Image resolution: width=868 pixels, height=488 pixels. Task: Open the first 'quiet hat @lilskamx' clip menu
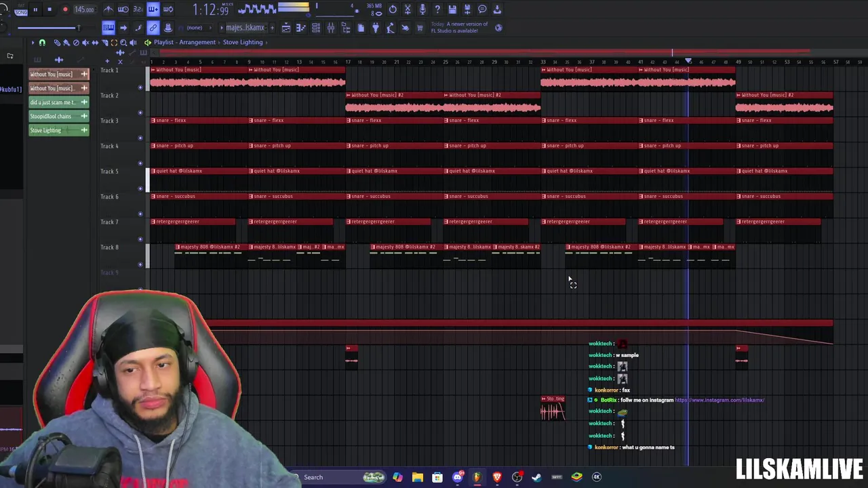pos(153,171)
